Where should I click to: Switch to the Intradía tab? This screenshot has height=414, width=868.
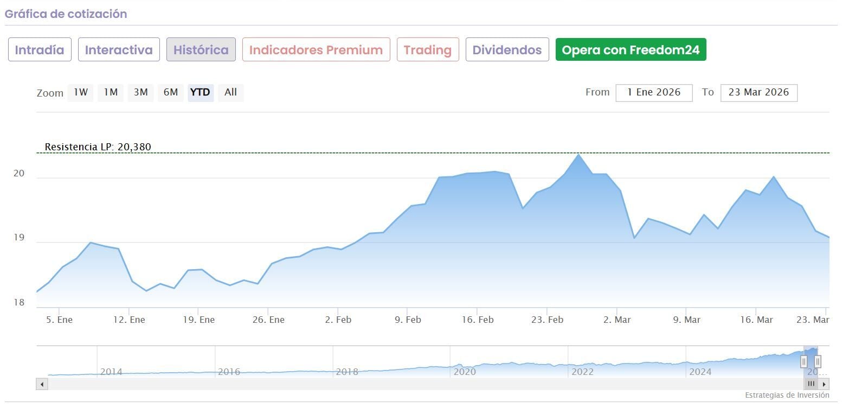pyautogui.click(x=40, y=50)
